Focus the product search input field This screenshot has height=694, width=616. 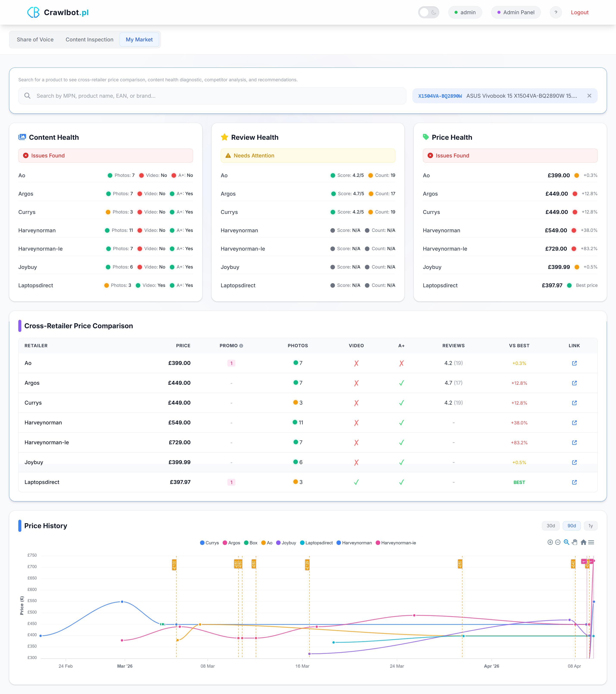217,96
